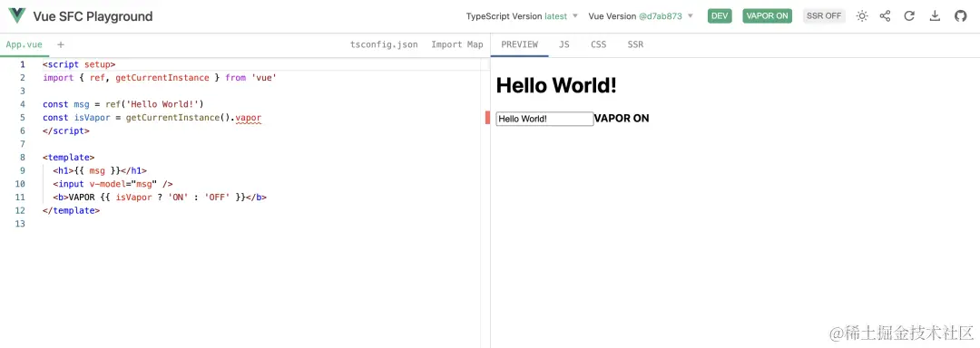The height and width of the screenshot is (348, 980).
Task: Click the opening template tag on line 8
Action: tap(69, 157)
